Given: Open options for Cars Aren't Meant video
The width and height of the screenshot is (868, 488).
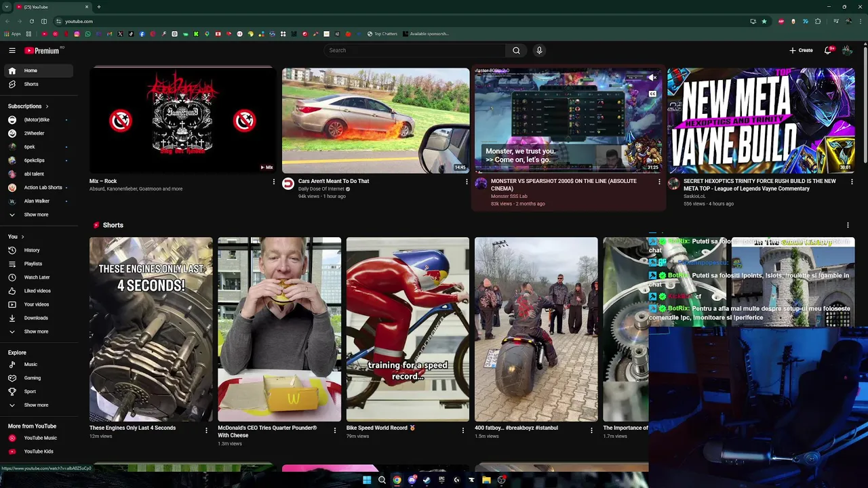Looking at the screenshot, I should point(467,182).
